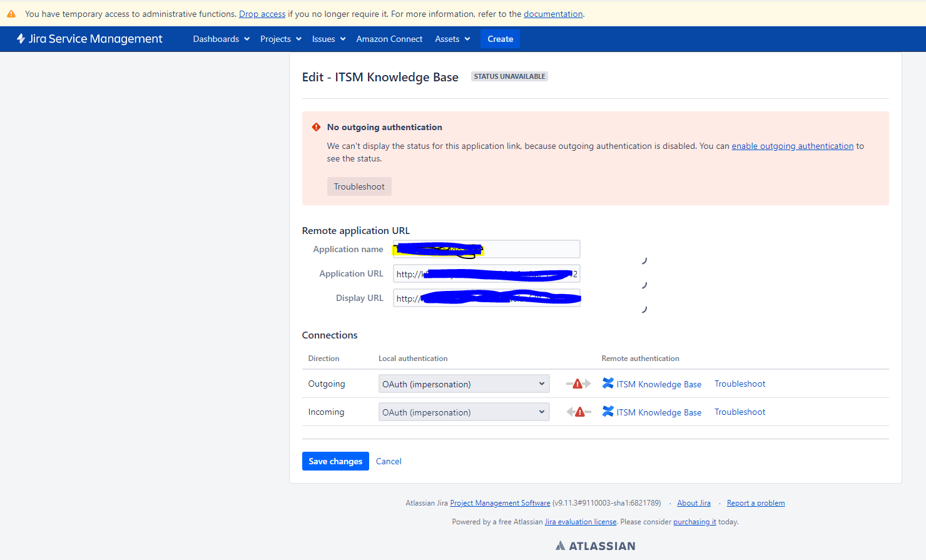
Task: Open the Incoming local authentication dropdown
Action: [x=464, y=412]
